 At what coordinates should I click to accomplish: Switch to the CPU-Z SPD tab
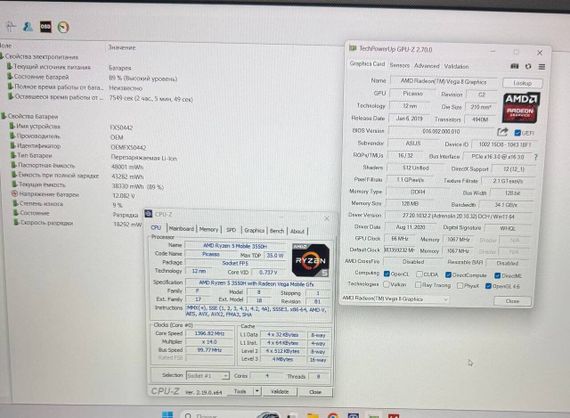click(231, 230)
